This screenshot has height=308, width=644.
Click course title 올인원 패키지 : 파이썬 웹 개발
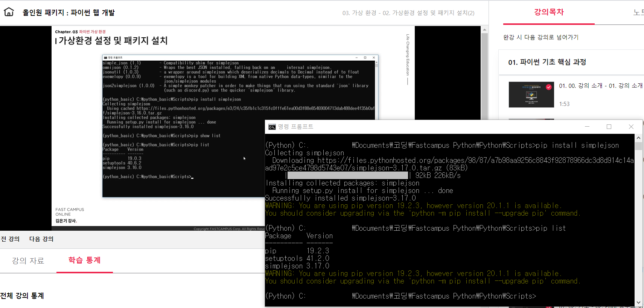[69, 12]
